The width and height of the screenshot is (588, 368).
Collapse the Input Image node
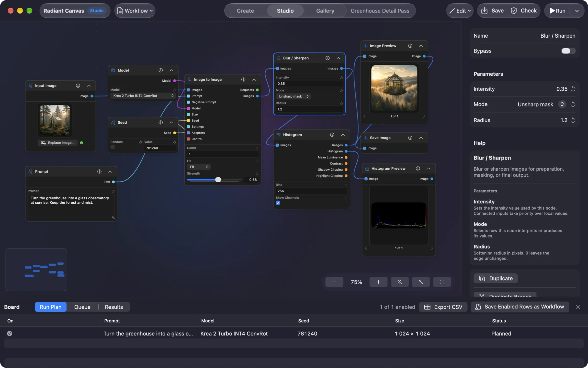pos(89,86)
